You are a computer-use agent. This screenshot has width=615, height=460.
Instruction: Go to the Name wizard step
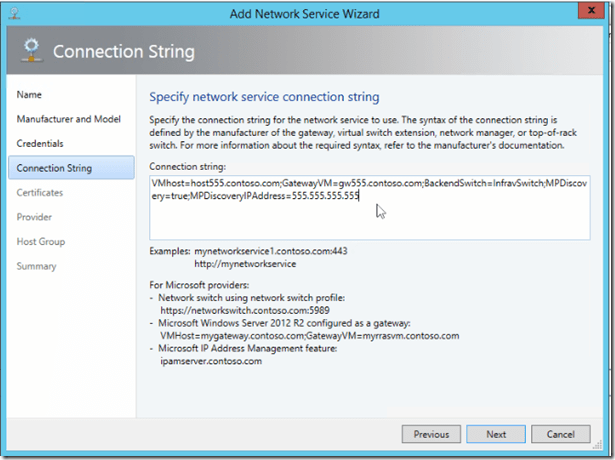pyautogui.click(x=29, y=94)
